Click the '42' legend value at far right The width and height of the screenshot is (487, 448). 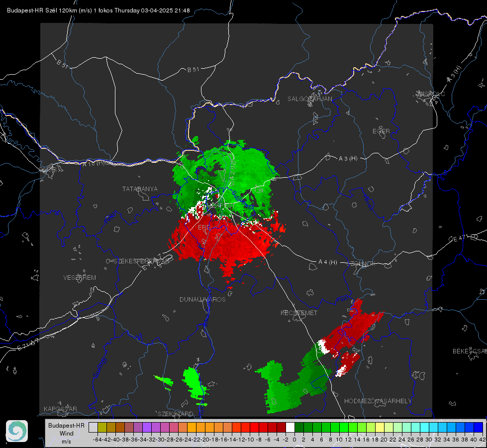click(x=483, y=440)
